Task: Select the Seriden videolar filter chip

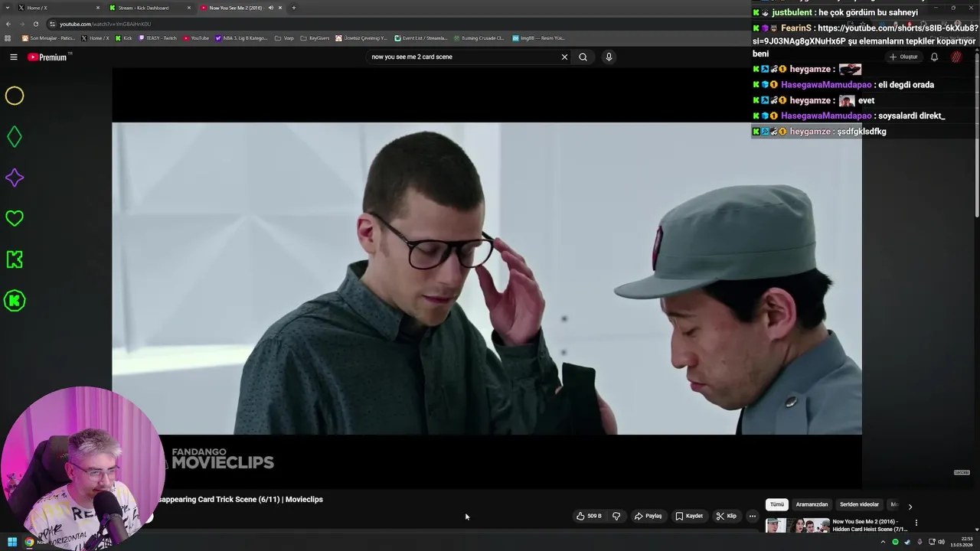Action: [859, 504]
